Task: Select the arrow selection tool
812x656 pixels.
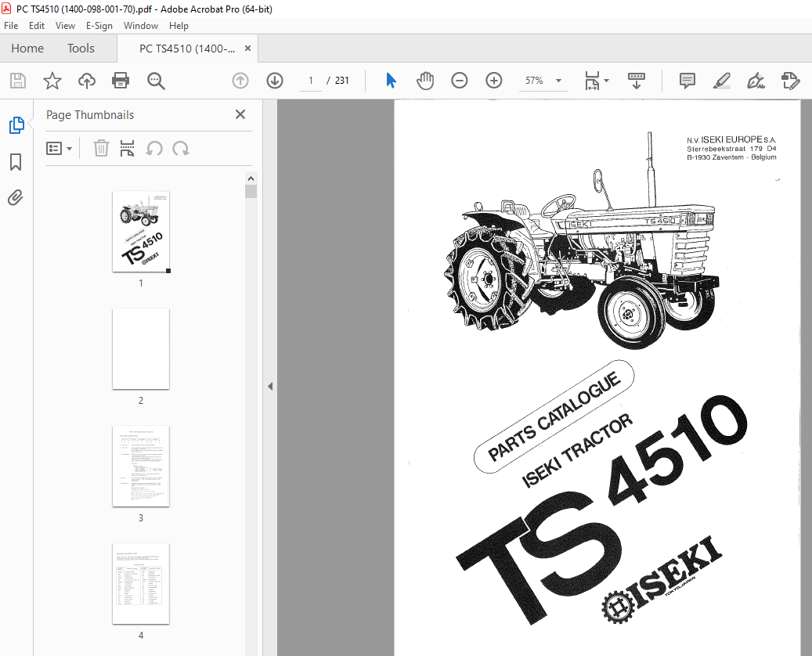Action: 391,81
